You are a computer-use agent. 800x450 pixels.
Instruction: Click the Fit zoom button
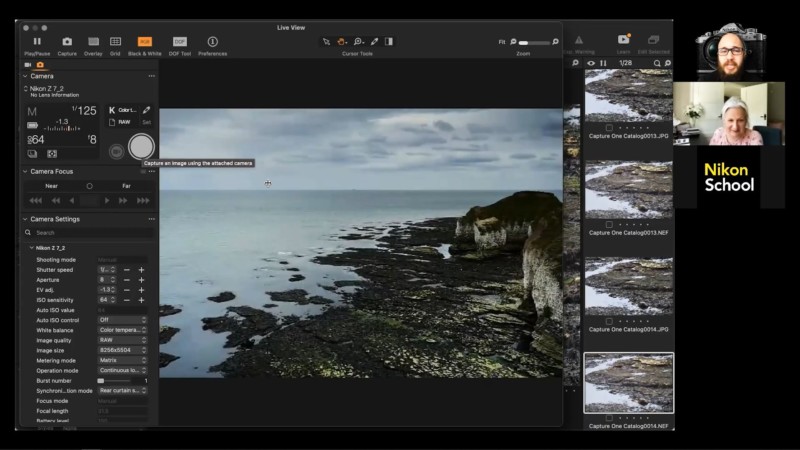pyautogui.click(x=502, y=42)
